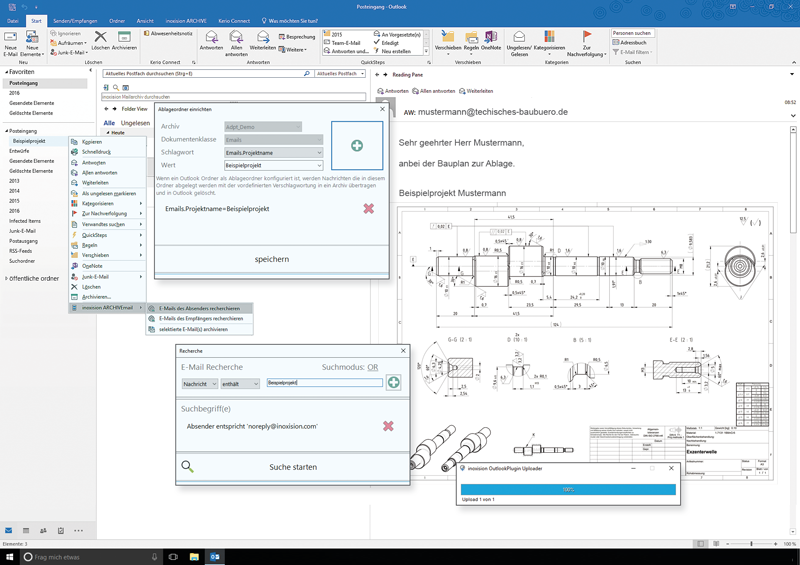
Task: Click the speichern button
Action: (271, 259)
